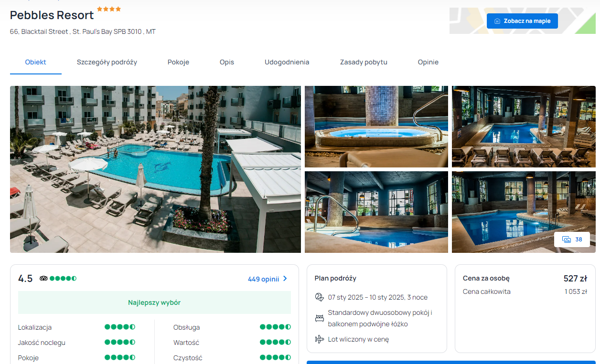
Task: Click the Pebbles Resort hotel title
Action: (x=52, y=15)
